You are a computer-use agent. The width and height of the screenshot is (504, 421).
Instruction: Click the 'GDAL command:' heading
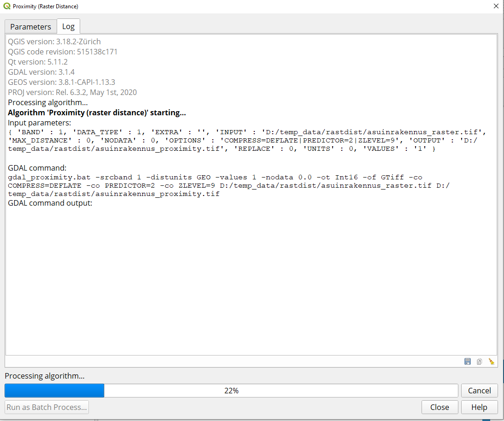(x=37, y=168)
